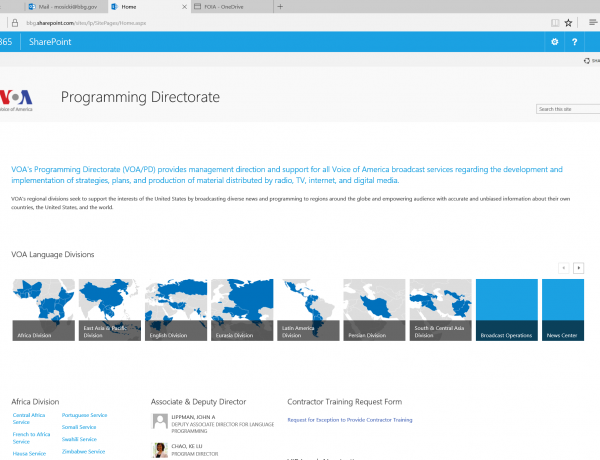Click Contractor Training Request Form heading

point(345,402)
